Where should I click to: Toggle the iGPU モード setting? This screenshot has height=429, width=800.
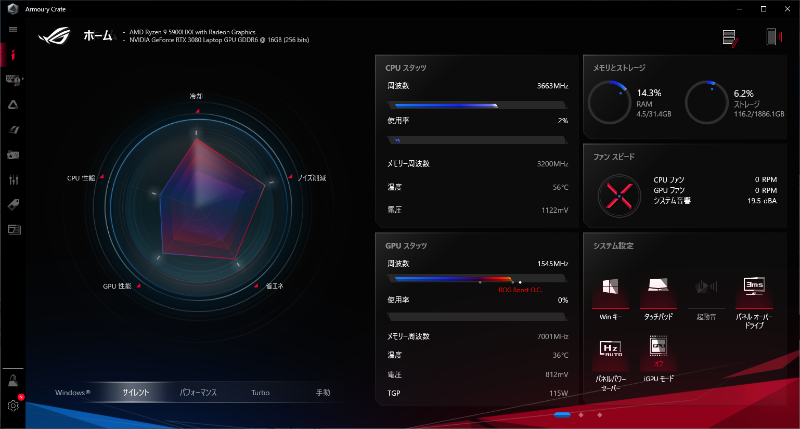(x=658, y=360)
